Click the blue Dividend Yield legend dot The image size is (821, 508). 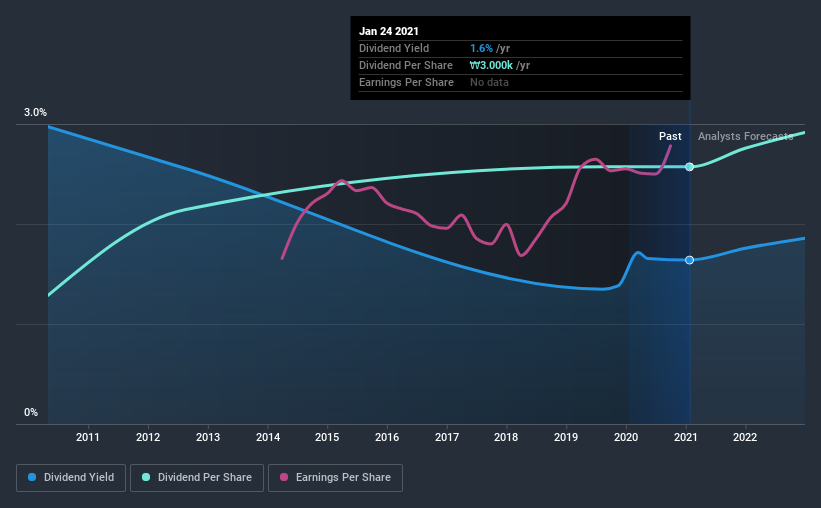(32, 477)
